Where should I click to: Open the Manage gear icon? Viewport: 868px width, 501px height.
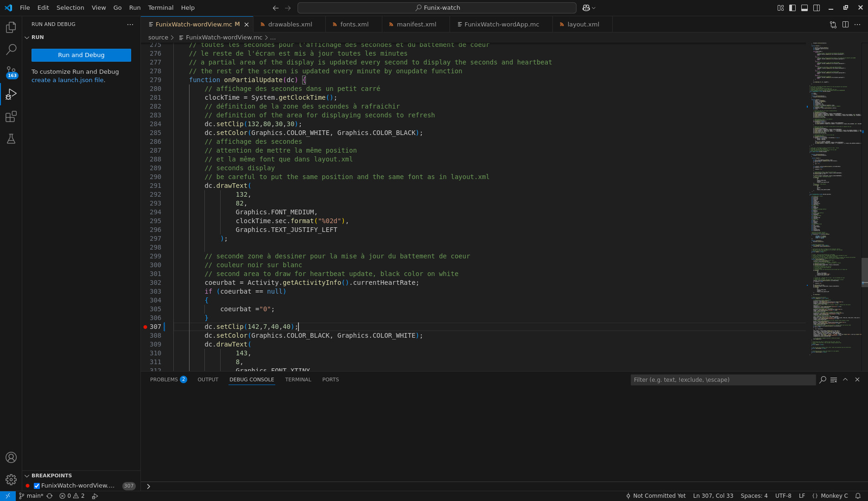click(11, 479)
